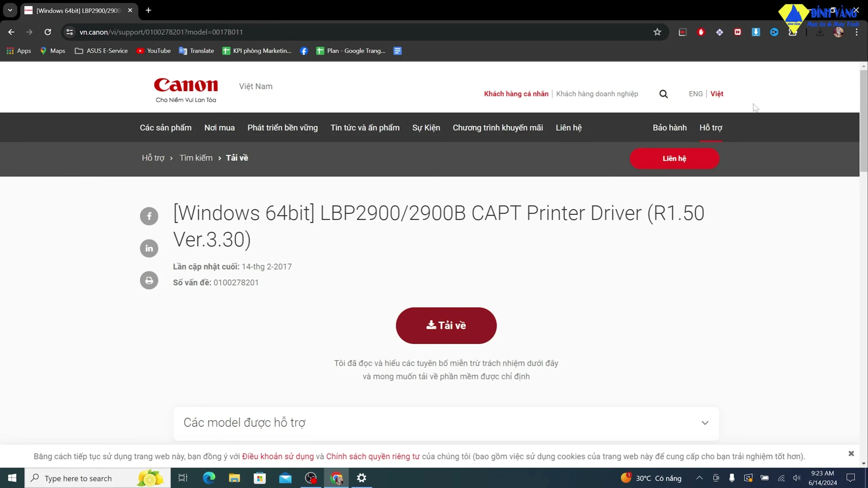
Task: Open KPI phòng Marketing bookmark
Action: coord(257,51)
